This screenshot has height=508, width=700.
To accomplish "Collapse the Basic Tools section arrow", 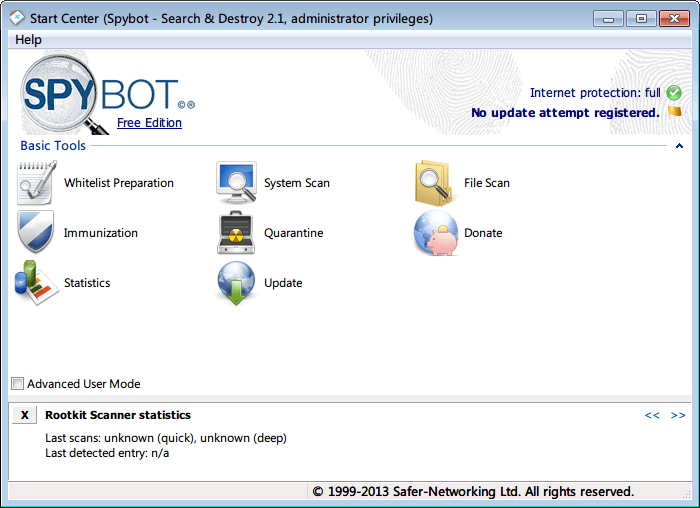I will pyautogui.click(x=679, y=146).
